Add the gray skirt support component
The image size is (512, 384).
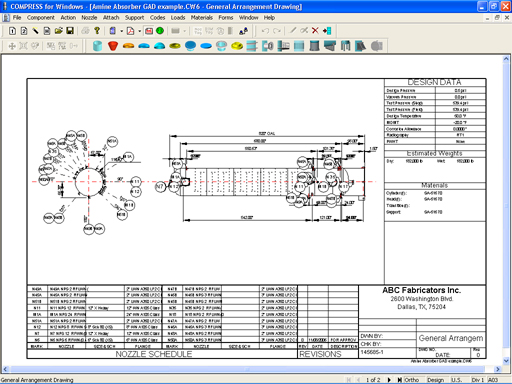(314, 46)
